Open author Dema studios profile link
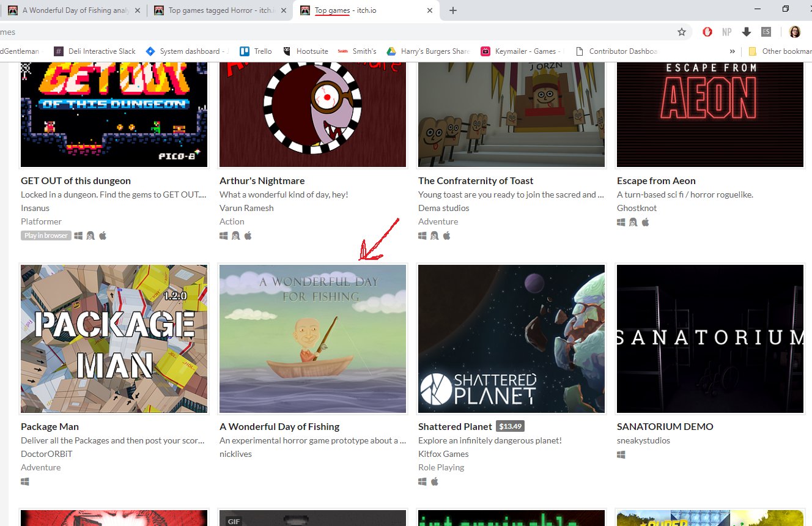This screenshot has width=812, height=526. pos(444,208)
